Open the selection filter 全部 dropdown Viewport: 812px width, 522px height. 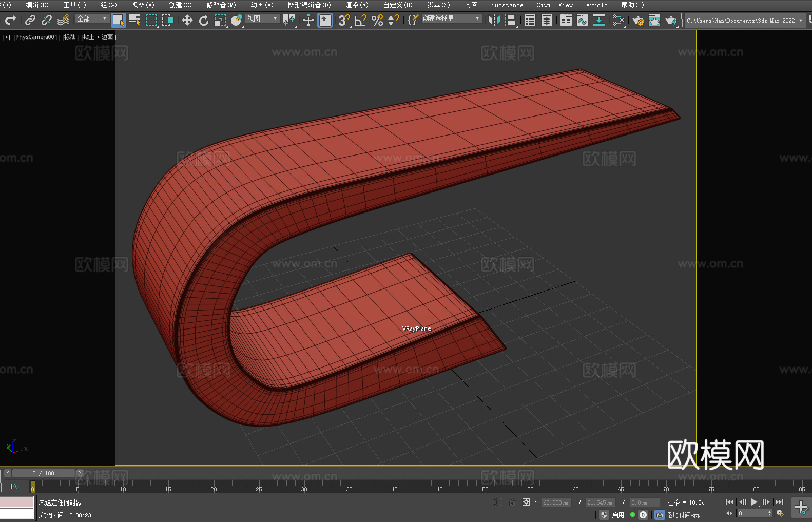[x=92, y=18]
